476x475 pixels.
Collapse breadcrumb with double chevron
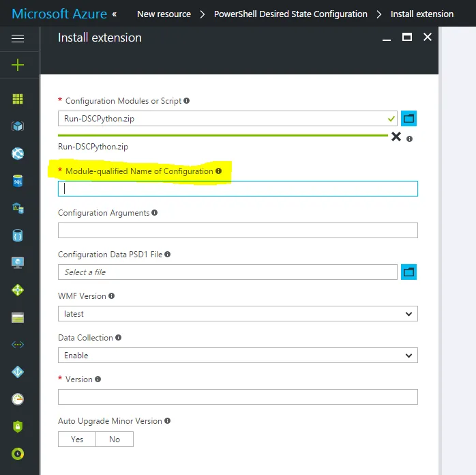tap(115, 14)
